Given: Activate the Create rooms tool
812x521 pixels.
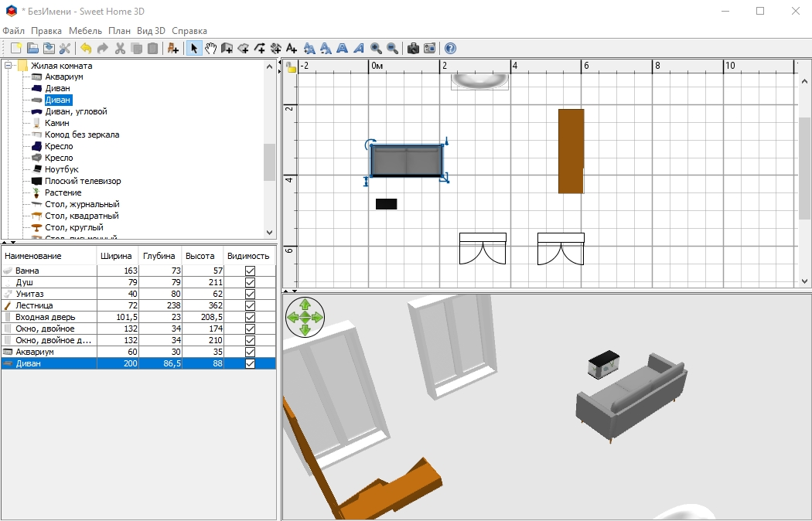Looking at the screenshot, I should [x=243, y=48].
